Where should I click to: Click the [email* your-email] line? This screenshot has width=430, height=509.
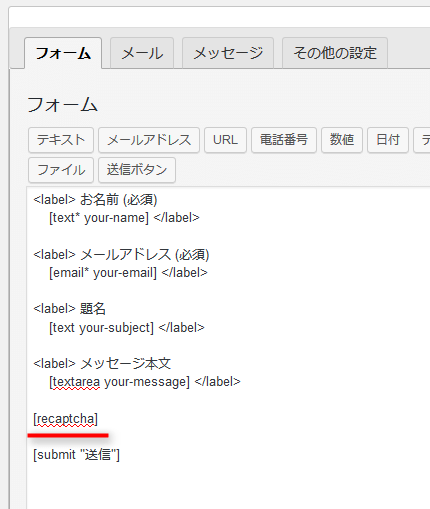[x=128, y=273]
